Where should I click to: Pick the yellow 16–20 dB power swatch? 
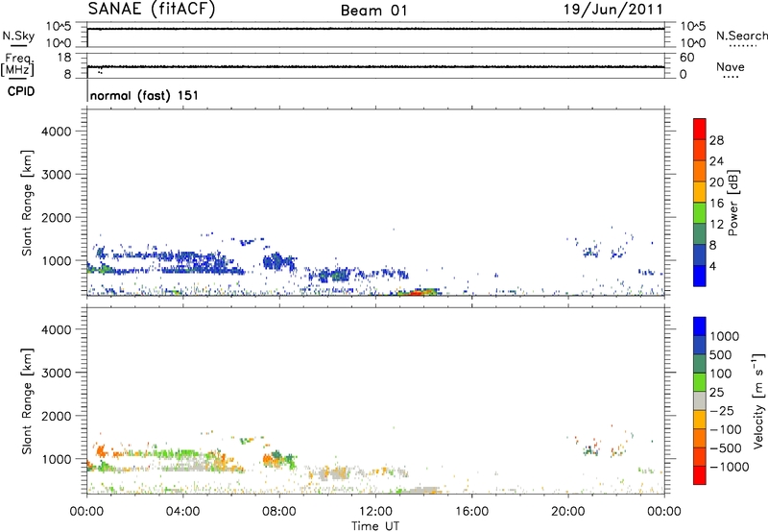700,191
